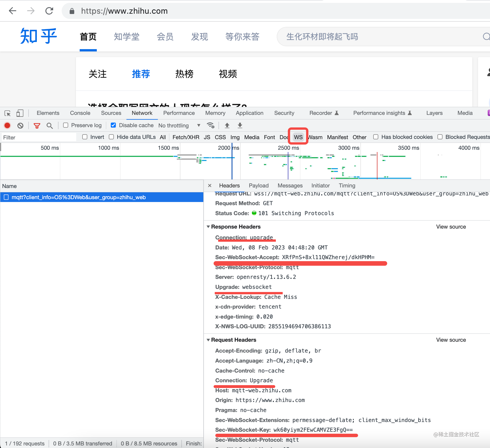This screenshot has height=448, width=490.
Task: Toggle the network filter funnel
Action: click(x=37, y=125)
